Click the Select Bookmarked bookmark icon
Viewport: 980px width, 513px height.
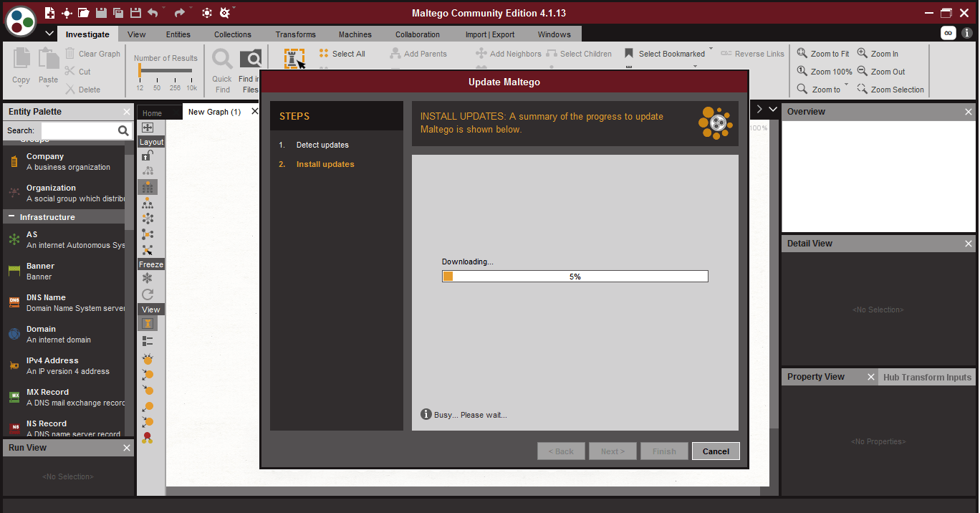coord(629,54)
